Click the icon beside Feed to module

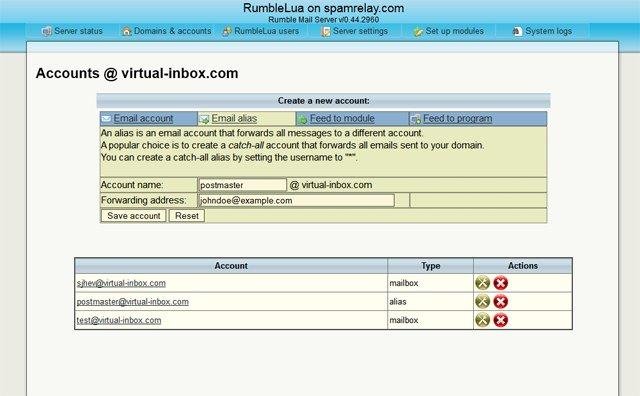point(302,119)
